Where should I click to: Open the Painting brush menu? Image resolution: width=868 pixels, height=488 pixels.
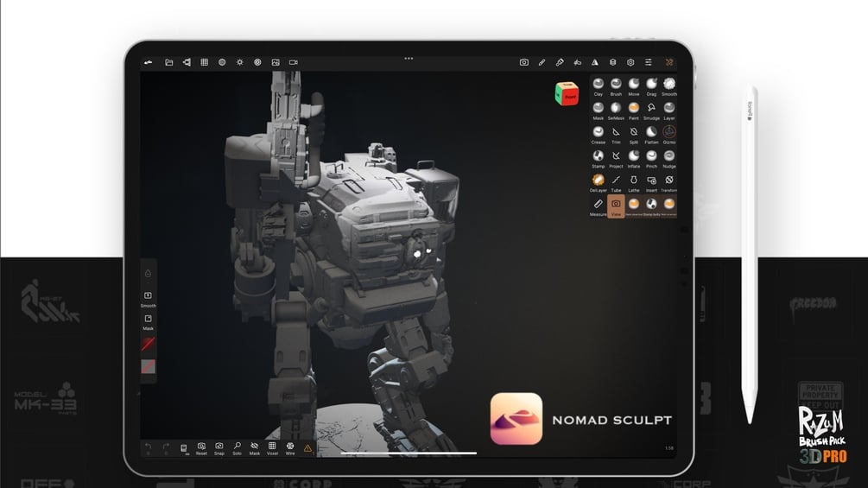coord(560,62)
